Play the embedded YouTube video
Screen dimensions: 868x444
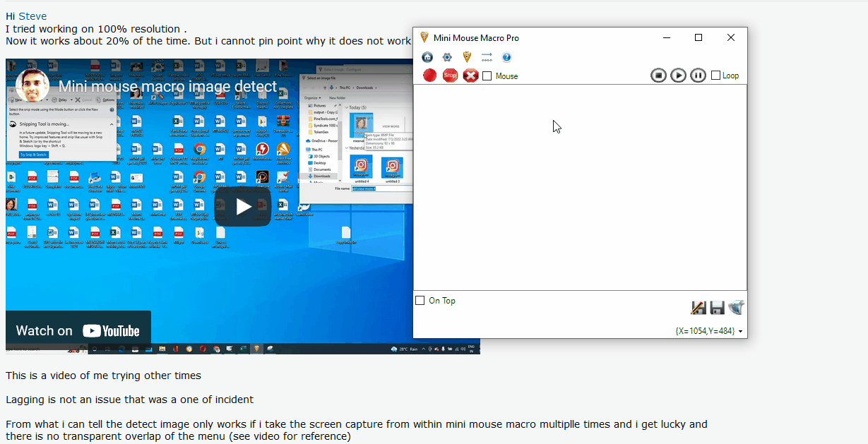click(x=242, y=206)
